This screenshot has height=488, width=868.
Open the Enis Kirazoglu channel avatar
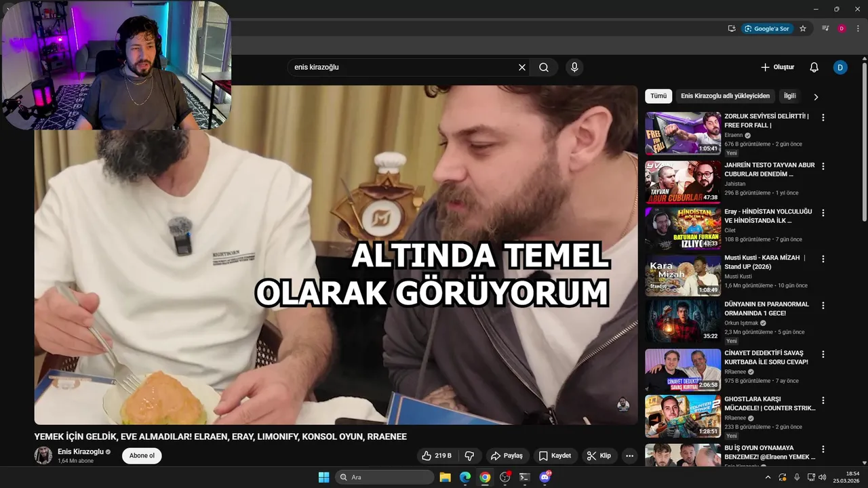[43, 455]
